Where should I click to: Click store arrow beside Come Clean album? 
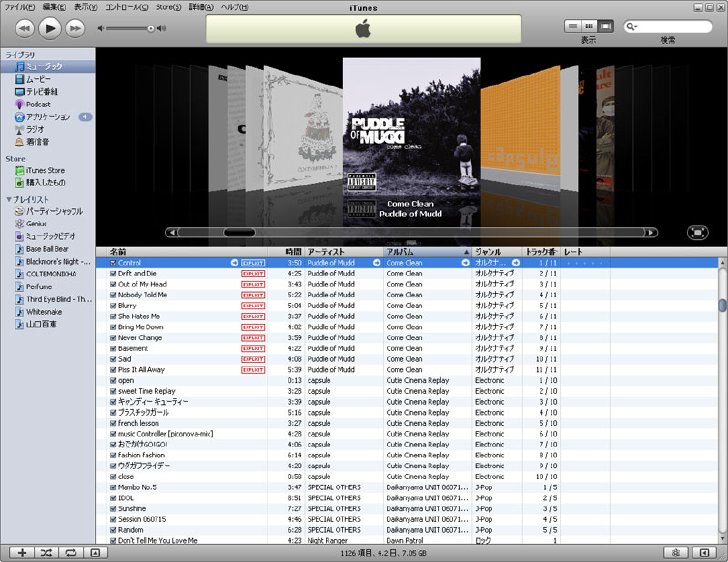465,263
